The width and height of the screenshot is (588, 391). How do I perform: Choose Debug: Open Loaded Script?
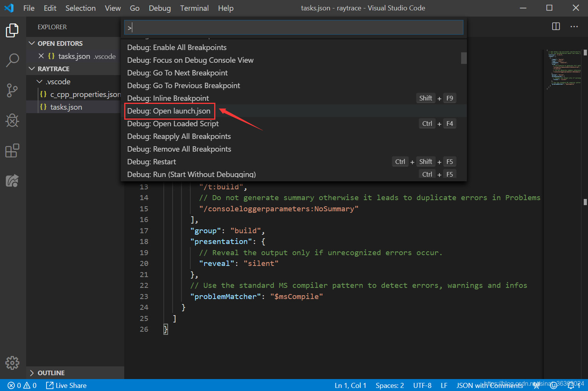[294, 124]
